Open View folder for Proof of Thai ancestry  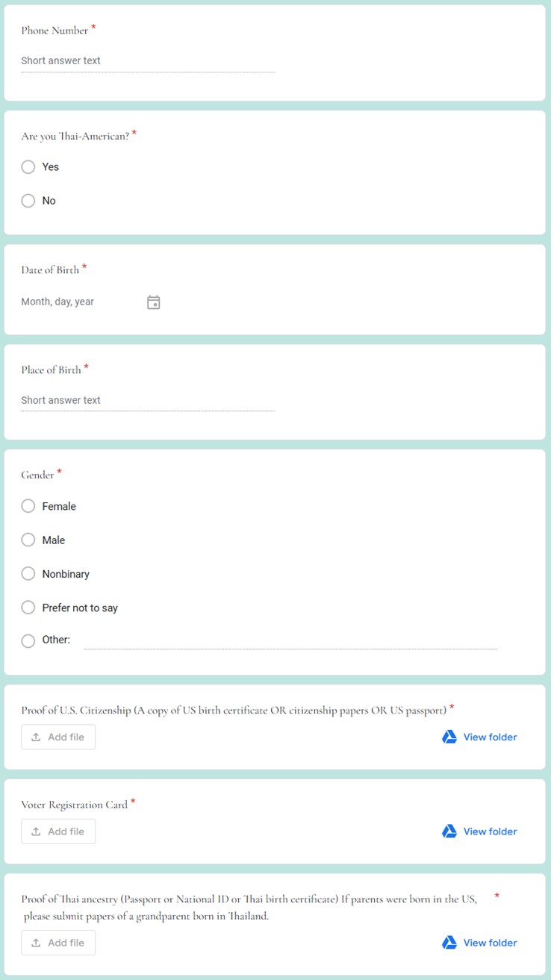(x=489, y=943)
